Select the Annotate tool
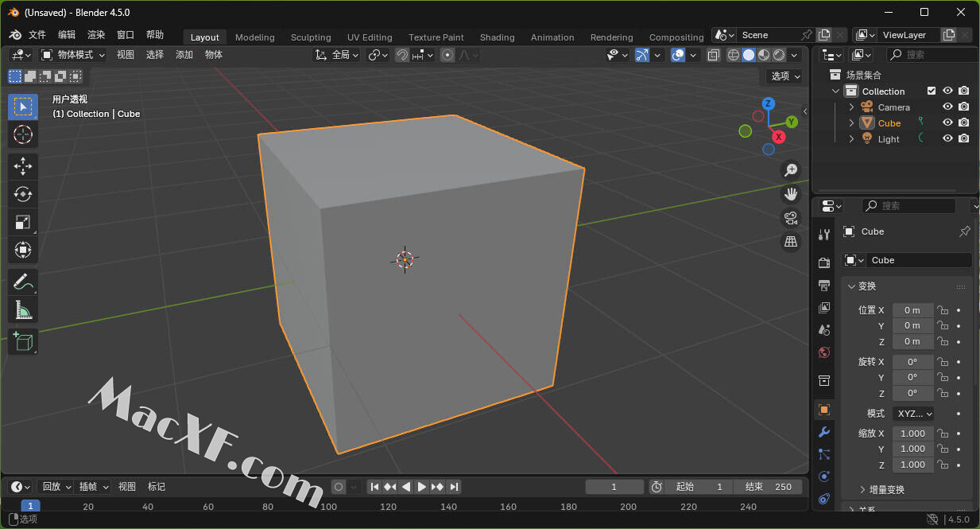The image size is (980, 529). click(22, 282)
